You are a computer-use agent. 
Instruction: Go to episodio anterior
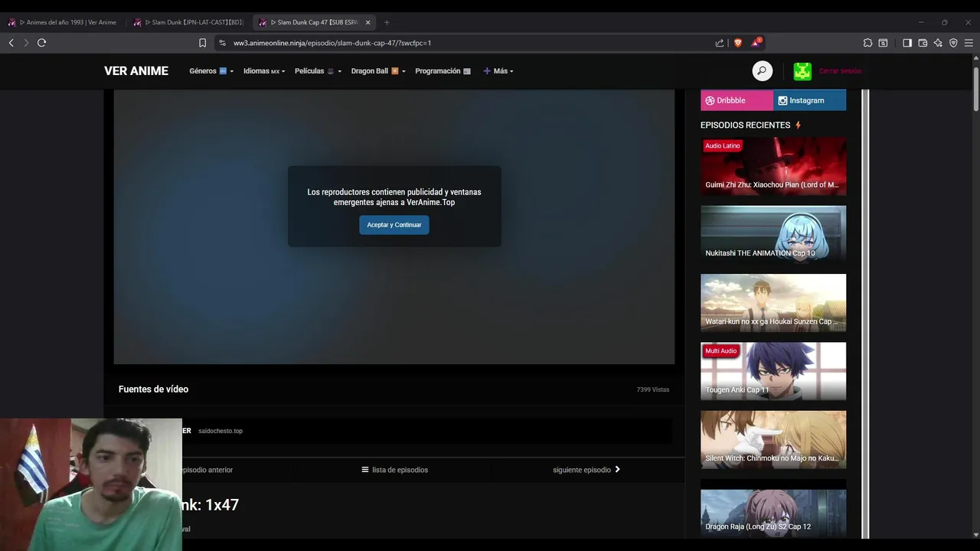[207, 470]
